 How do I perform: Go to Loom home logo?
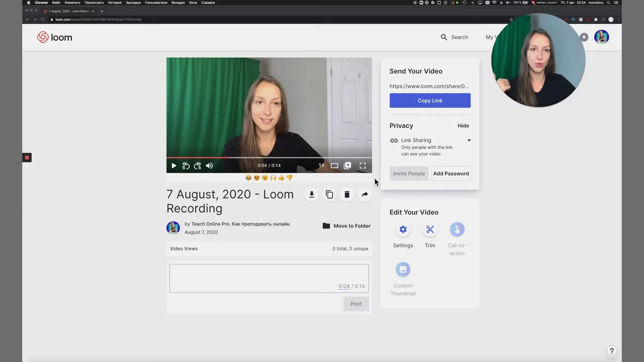55,37
